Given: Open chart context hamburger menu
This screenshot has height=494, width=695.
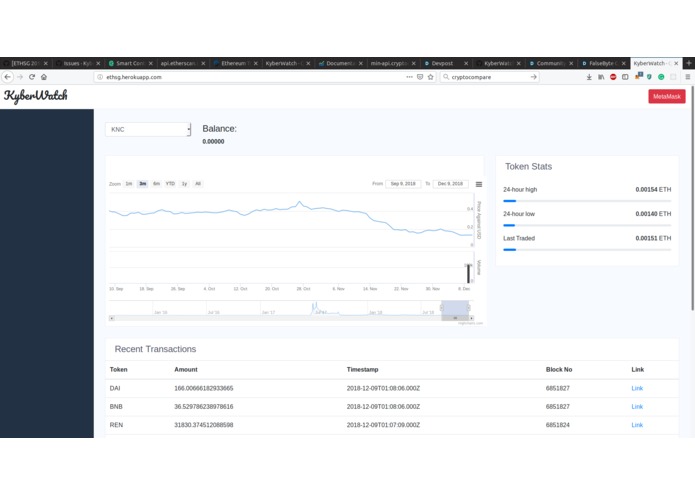Looking at the screenshot, I should coord(479,184).
